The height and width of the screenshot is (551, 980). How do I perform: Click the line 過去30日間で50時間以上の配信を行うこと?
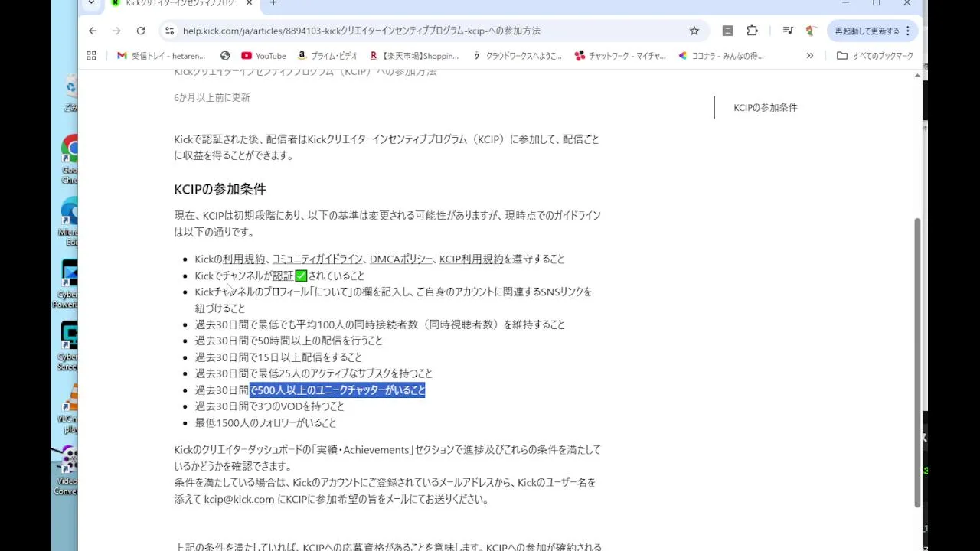(x=289, y=341)
